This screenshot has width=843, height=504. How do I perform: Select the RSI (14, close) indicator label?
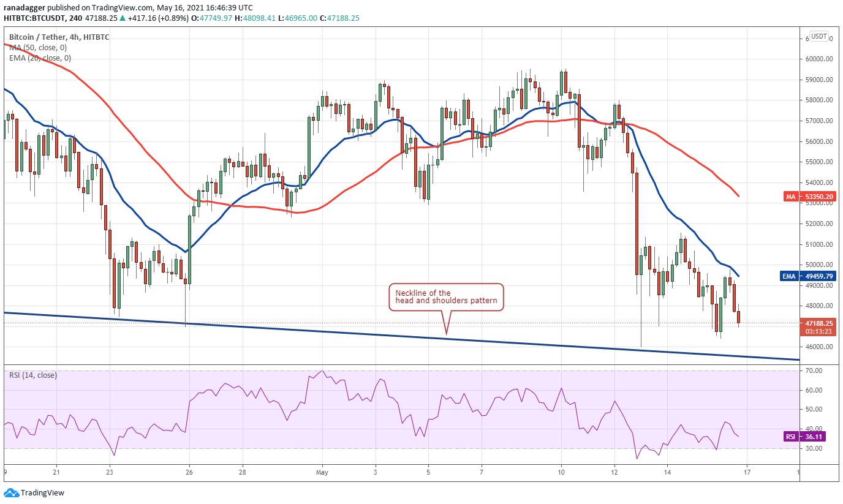coord(32,375)
